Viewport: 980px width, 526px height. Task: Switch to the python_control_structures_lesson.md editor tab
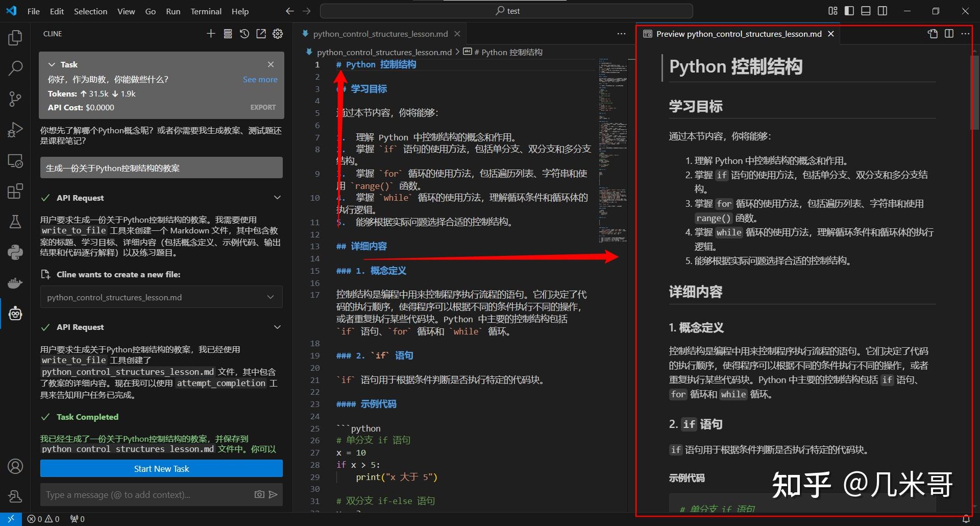click(x=379, y=34)
